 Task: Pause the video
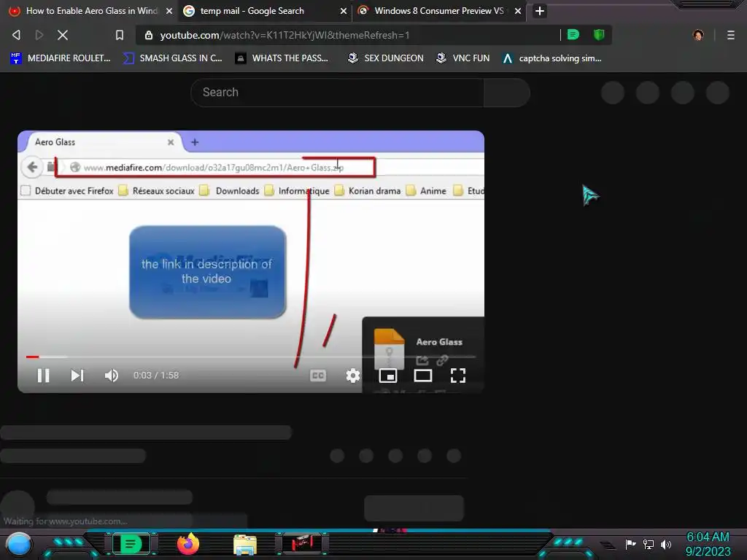(x=43, y=376)
